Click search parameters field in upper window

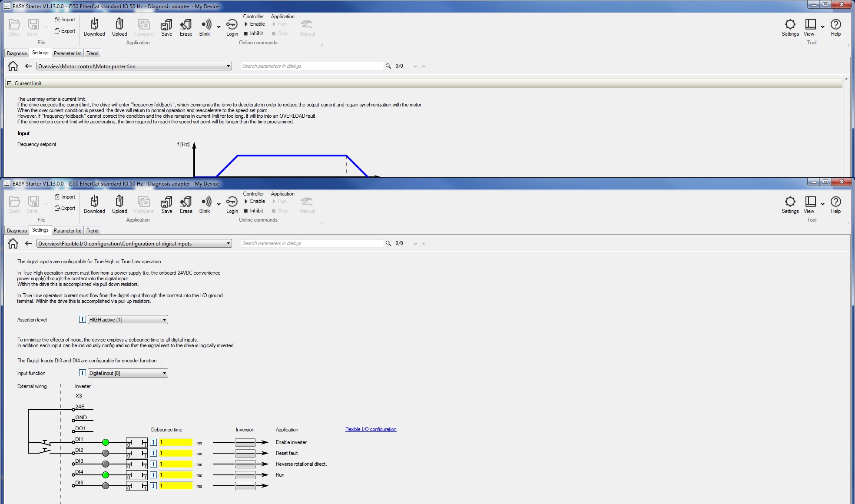click(x=312, y=66)
